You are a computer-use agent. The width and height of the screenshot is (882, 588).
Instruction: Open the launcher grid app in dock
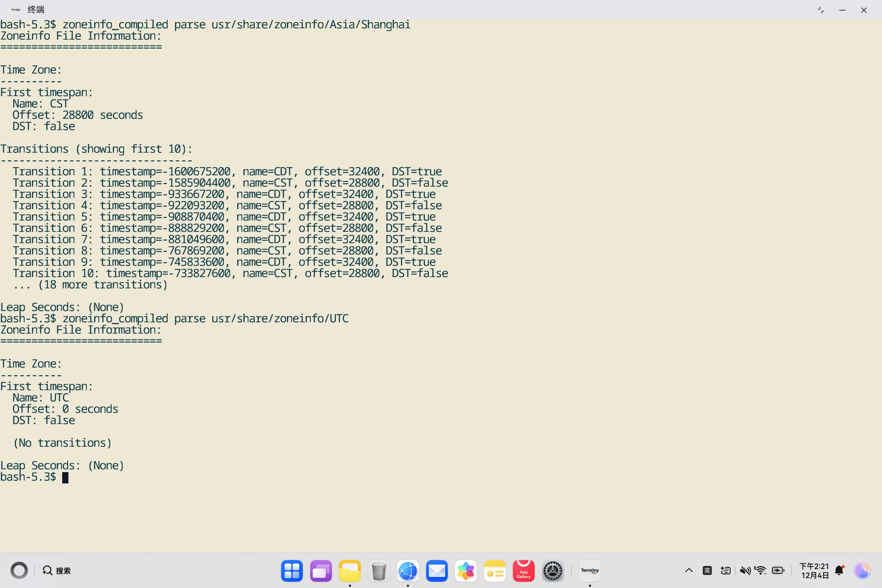tap(292, 571)
